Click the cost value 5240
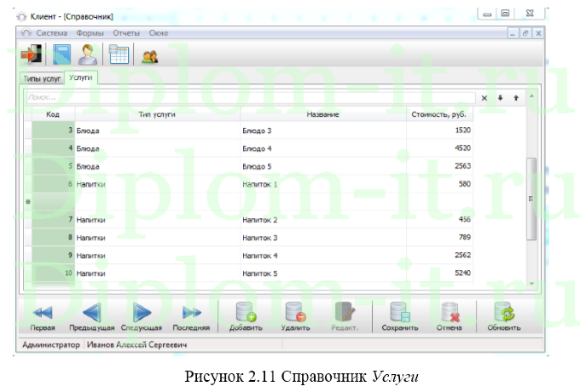This screenshot has width=580, height=392. [463, 273]
